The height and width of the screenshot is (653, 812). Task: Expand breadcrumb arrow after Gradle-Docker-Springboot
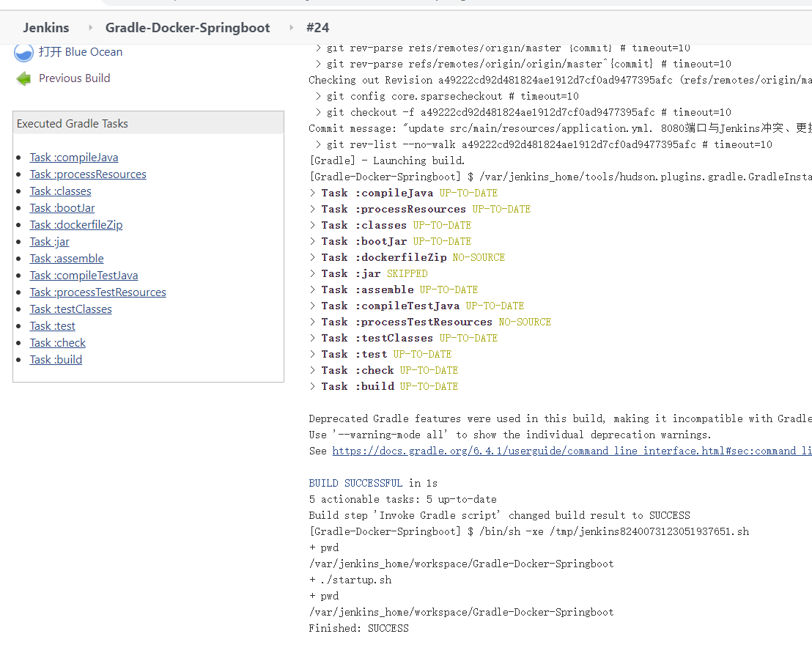[x=291, y=27]
